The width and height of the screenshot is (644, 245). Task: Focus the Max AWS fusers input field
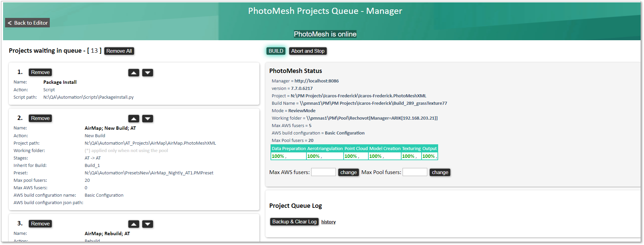pos(323,172)
